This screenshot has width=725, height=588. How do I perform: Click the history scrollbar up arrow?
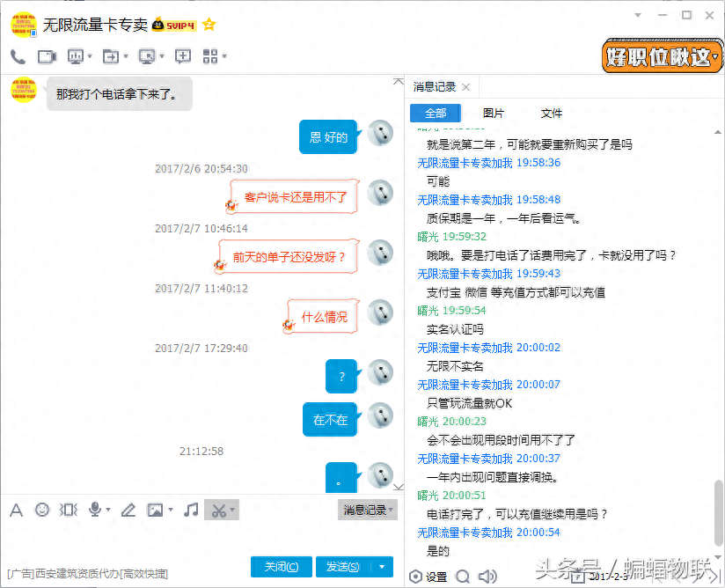point(718,132)
